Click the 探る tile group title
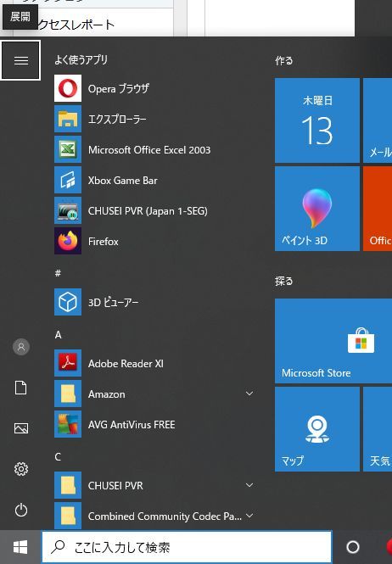 (284, 281)
